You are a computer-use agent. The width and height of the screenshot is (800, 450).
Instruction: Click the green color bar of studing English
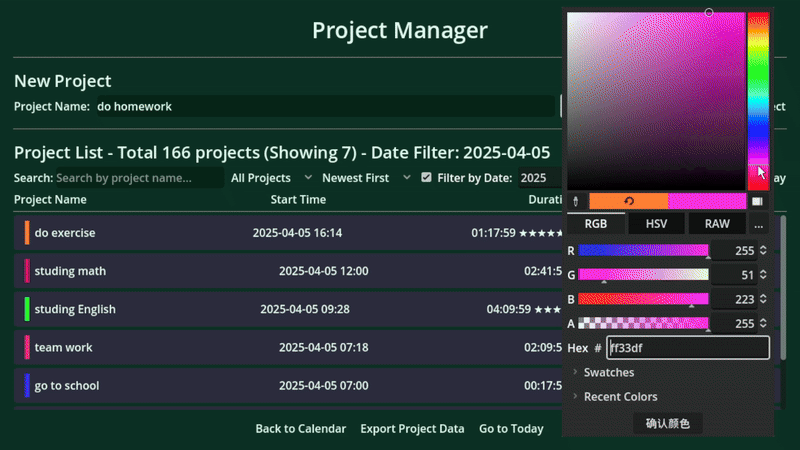click(27, 309)
